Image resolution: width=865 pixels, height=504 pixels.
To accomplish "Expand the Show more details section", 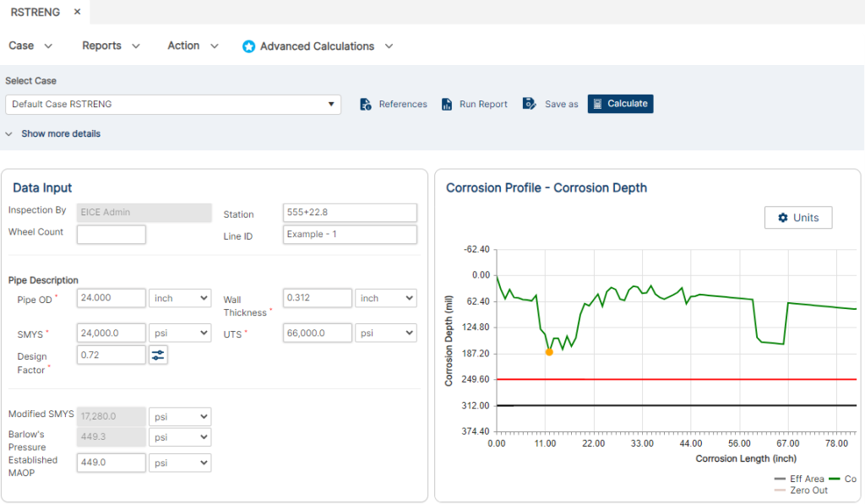I will pos(53,133).
